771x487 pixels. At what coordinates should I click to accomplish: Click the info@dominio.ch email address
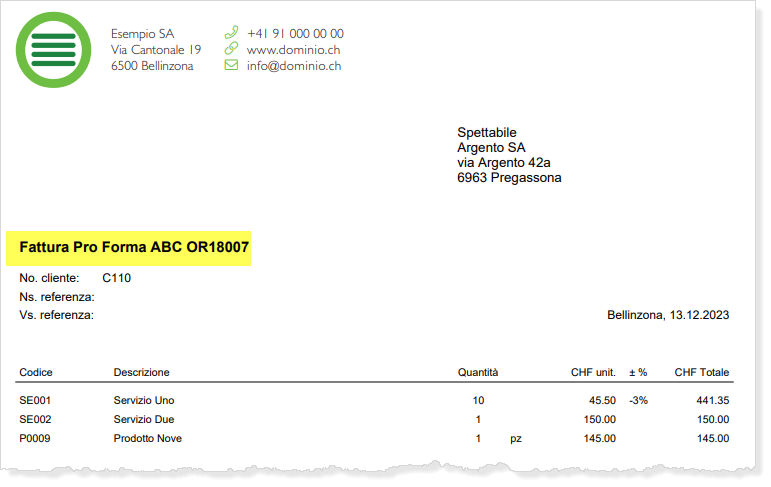pyautogui.click(x=294, y=66)
